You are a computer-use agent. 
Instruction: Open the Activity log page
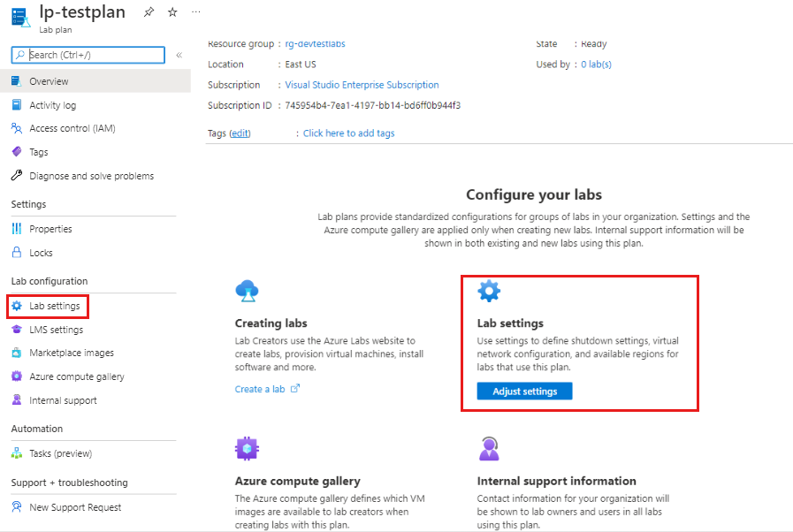click(x=52, y=105)
